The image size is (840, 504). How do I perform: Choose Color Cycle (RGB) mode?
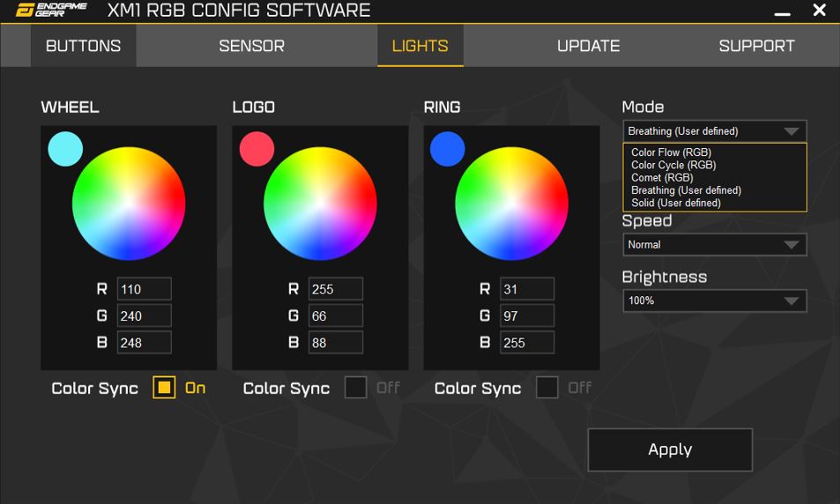673,165
